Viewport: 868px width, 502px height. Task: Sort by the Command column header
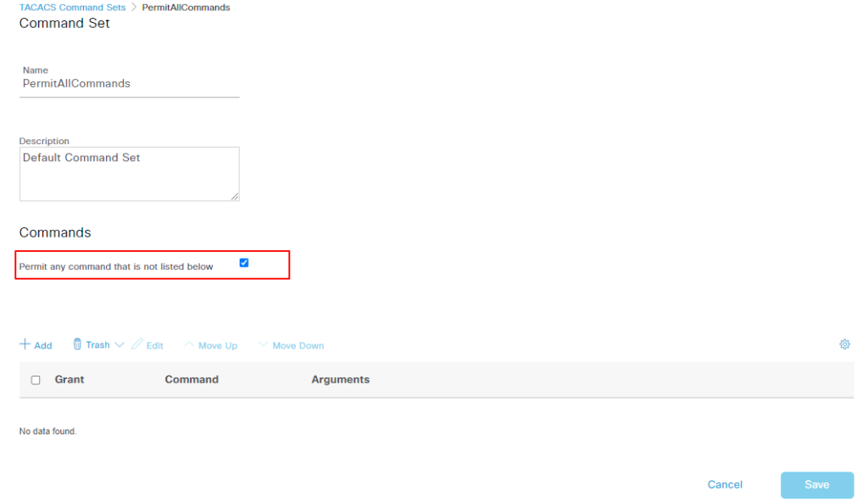pos(192,380)
